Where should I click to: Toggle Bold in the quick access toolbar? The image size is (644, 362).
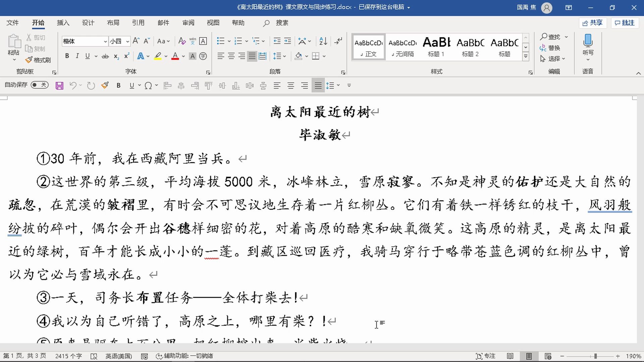pyautogui.click(x=118, y=86)
